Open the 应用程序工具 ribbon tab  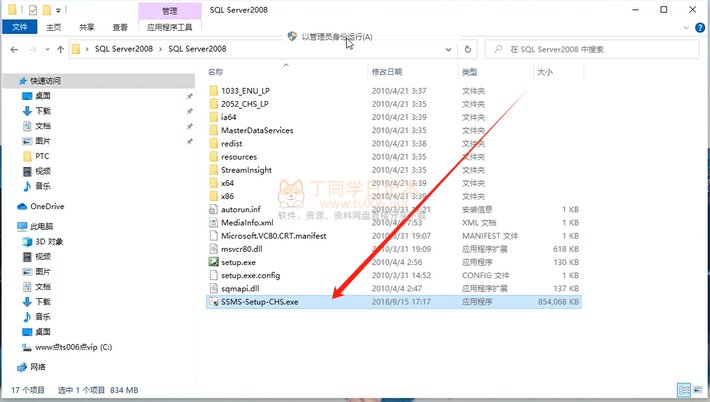(x=169, y=27)
